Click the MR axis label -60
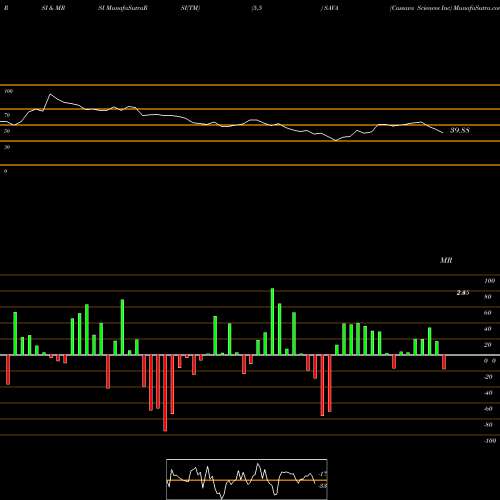This screenshot has height=500, width=500. (x=488, y=409)
